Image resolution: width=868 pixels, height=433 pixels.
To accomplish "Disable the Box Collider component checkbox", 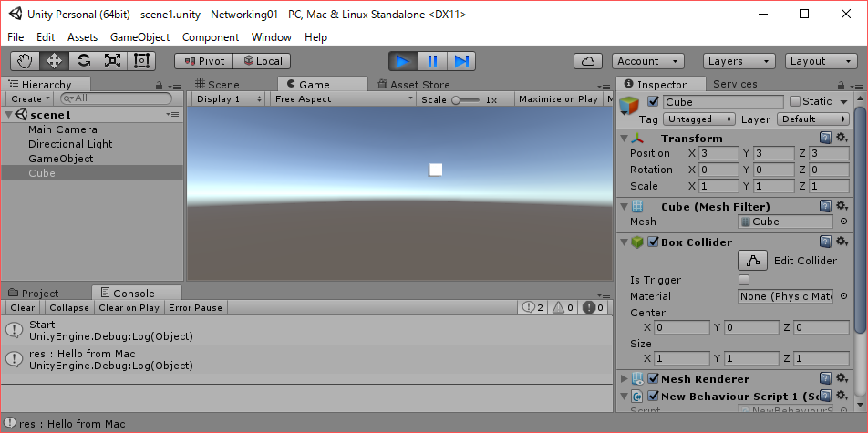I will [x=653, y=242].
